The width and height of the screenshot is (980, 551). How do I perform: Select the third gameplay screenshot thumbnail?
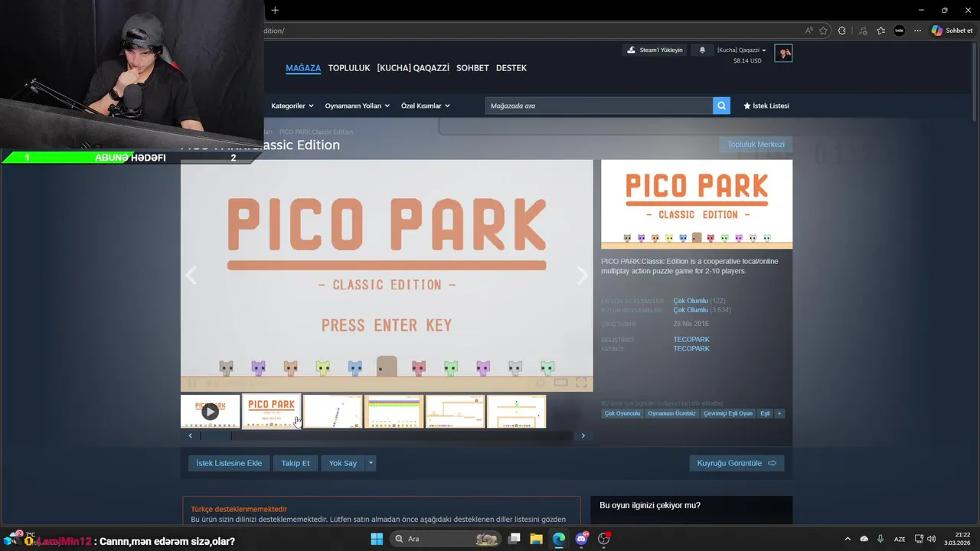(x=333, y=412)
